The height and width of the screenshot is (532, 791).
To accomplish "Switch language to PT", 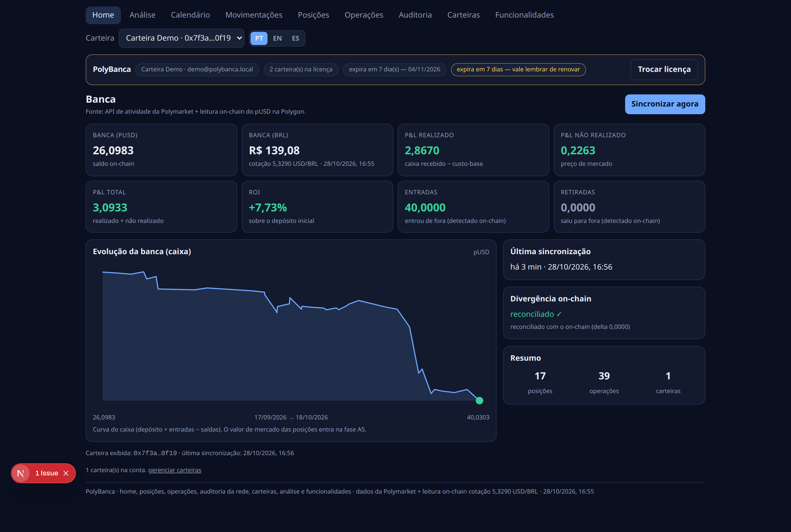I will [259, 38].
